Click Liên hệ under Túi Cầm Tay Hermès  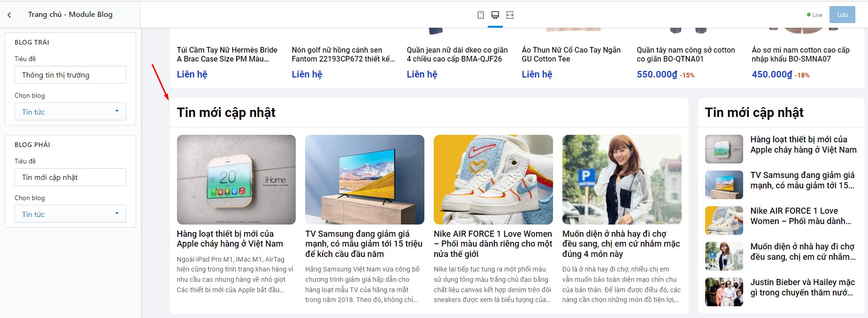point(192,74)
